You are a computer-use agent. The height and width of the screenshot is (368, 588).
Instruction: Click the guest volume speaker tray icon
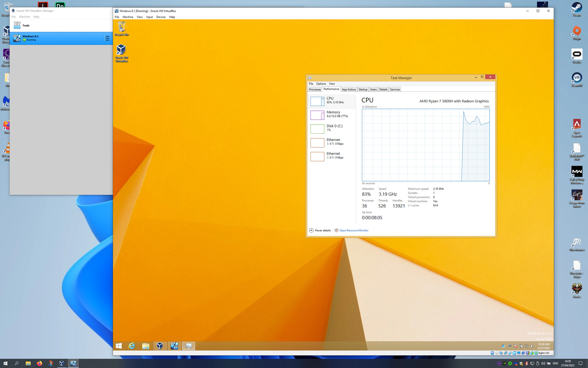pos(532,346)
